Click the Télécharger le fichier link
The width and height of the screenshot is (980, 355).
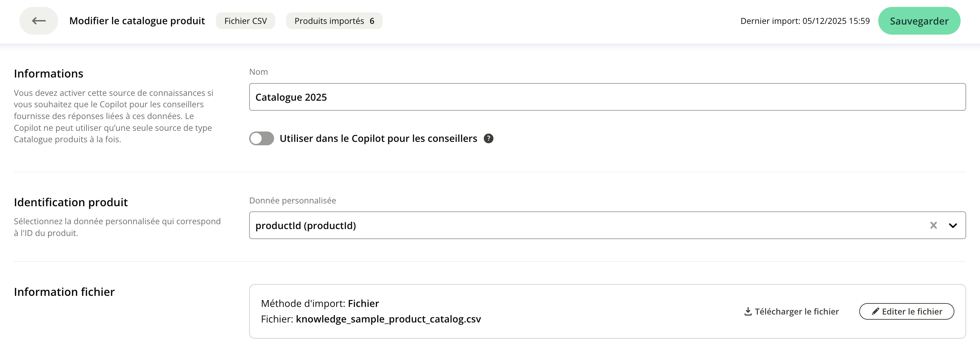796,312
